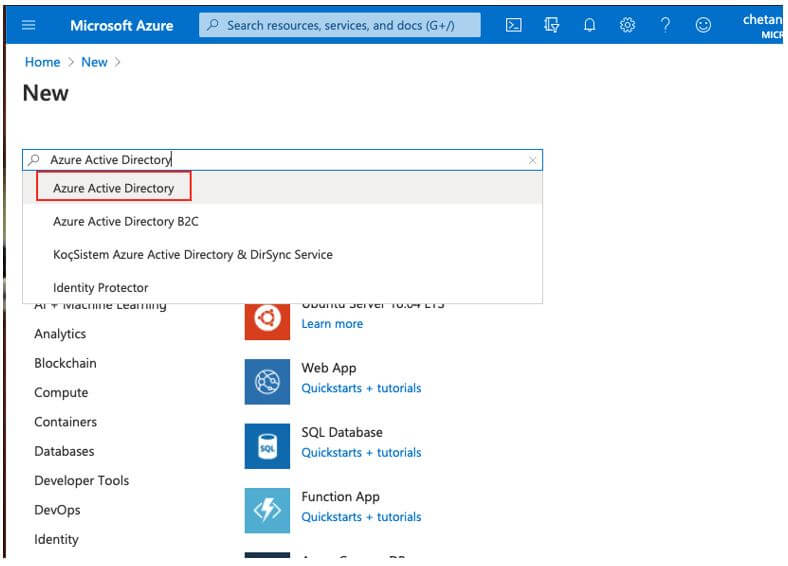
Task: Clear the marketplace search text
Action: coord(532,160)
